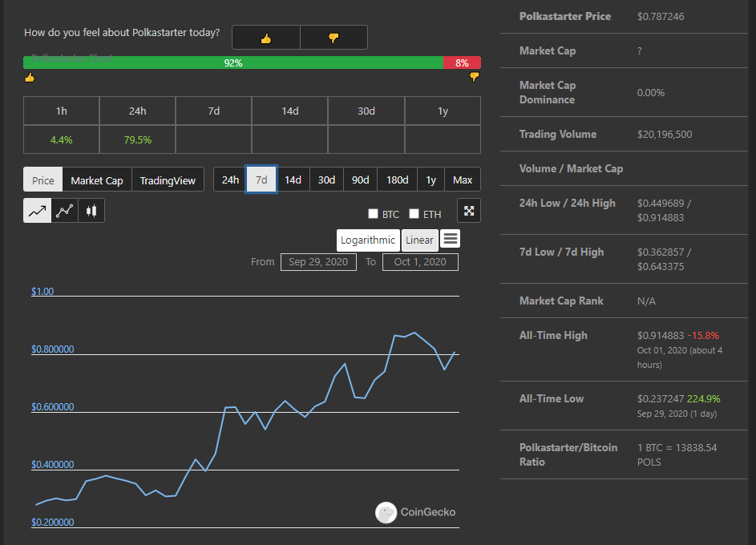This screenshot has width=756, height=545.
Task: Click the $0.400000 axis label
Action: pos(53,465)
